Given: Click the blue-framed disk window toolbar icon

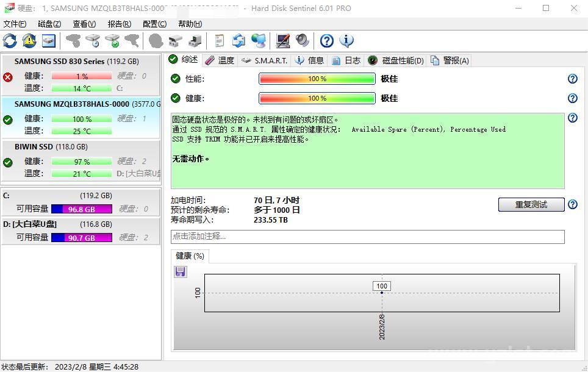Looking at the screenshot, I should [x=49, y=40].
